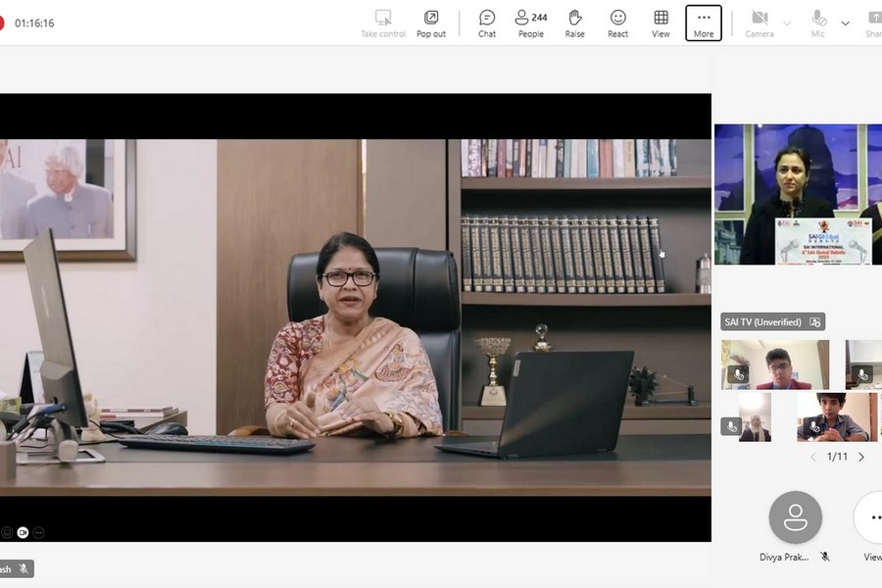Viewport: 882px width, 588px height.
Task: Click the camera icon in shared video
Action: point(23,532)
